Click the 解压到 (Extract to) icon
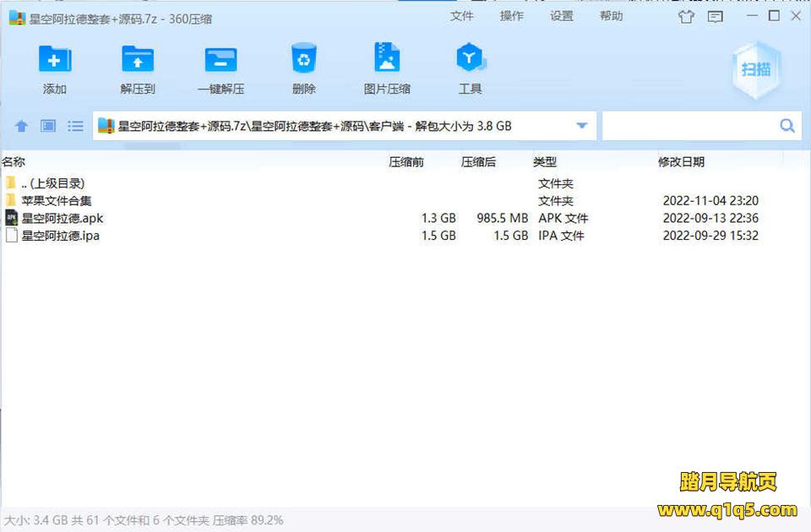This screenshot has width=811, height=532. tap(138, 60)
